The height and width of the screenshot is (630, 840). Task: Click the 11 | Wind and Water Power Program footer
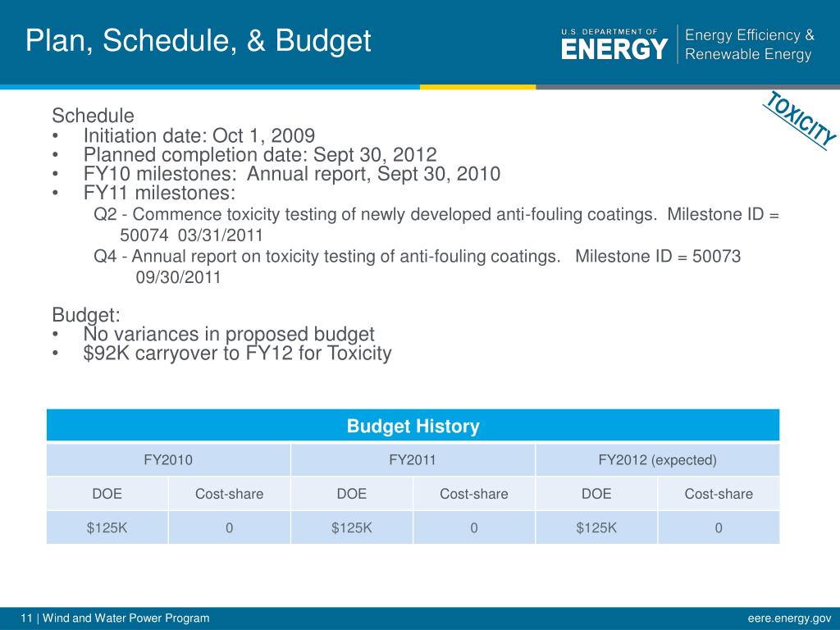pyautogui.click(x=115, y=619)
